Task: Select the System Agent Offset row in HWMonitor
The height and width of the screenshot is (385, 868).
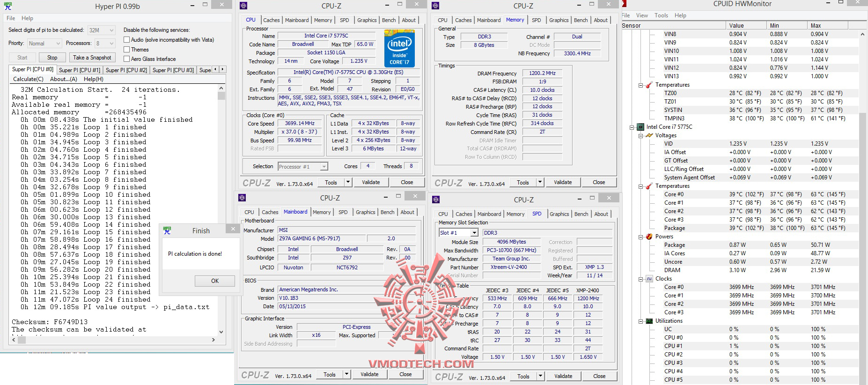Action: (740, 178)
